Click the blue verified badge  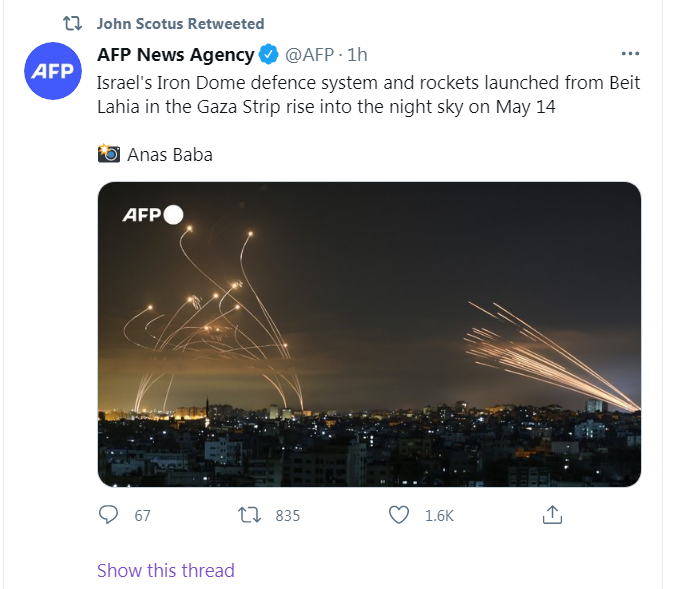(269, 53)
